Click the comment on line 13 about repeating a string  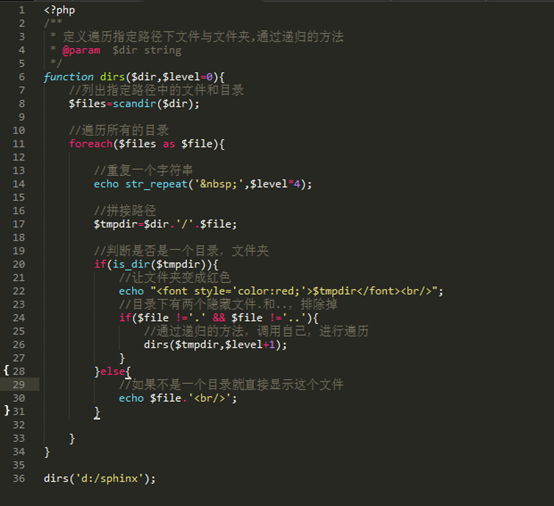(143, 171)
